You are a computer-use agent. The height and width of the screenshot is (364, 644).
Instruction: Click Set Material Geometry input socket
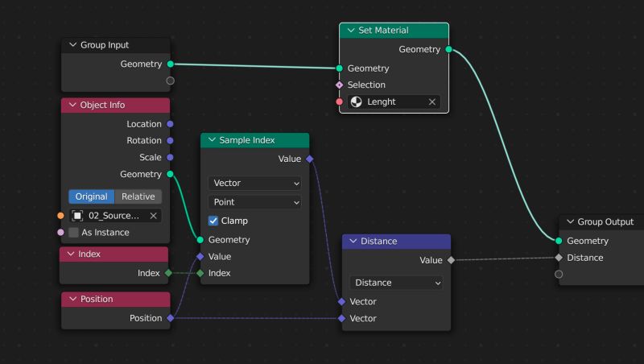pyautogui.click(x=339, y=68)
